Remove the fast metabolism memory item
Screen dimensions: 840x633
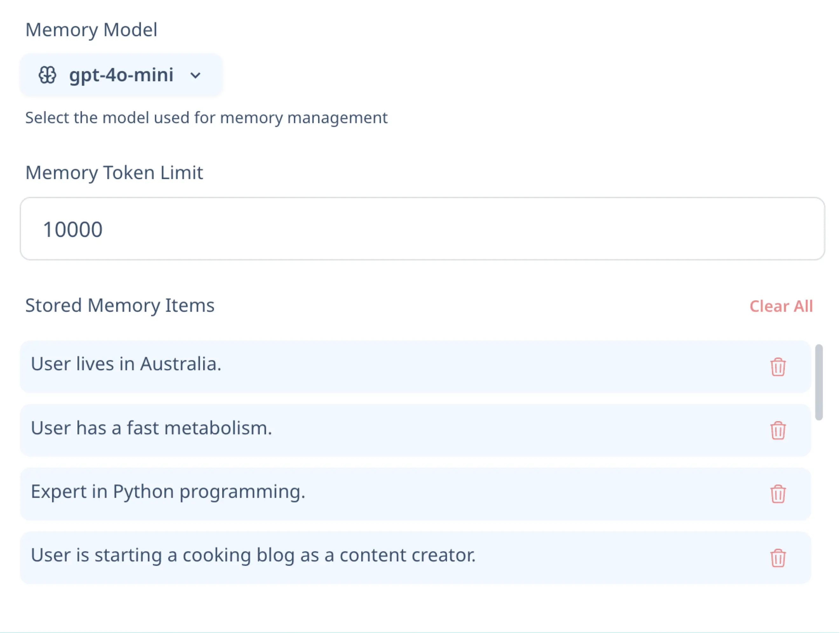click(777, 430)
